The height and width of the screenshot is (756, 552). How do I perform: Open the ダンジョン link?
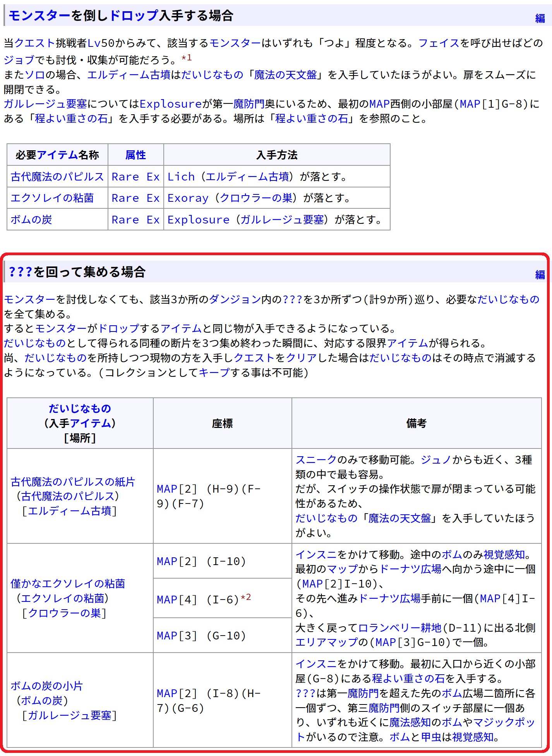(235, 299)
